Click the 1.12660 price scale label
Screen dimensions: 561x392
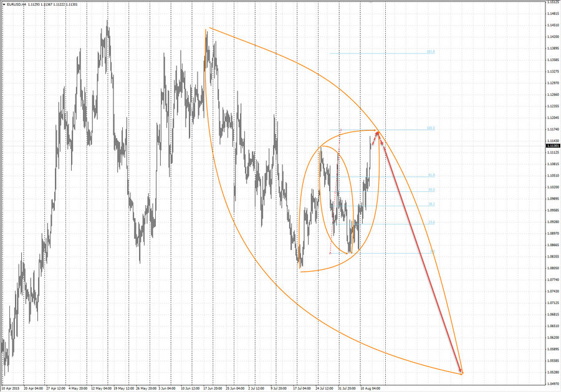(553, 95)
